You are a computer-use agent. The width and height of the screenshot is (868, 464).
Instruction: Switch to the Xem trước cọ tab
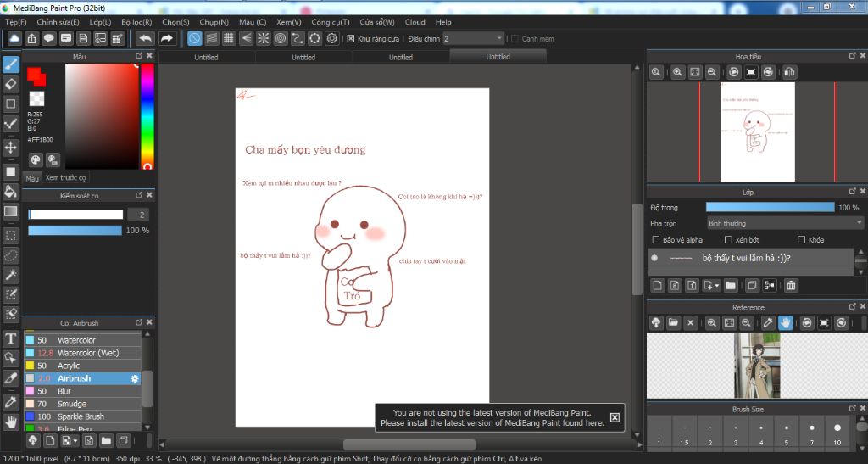tap(66, 178)
